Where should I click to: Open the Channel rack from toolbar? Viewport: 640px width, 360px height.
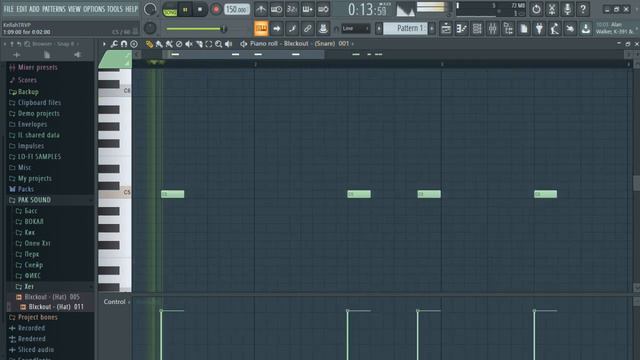click(477, 29)
